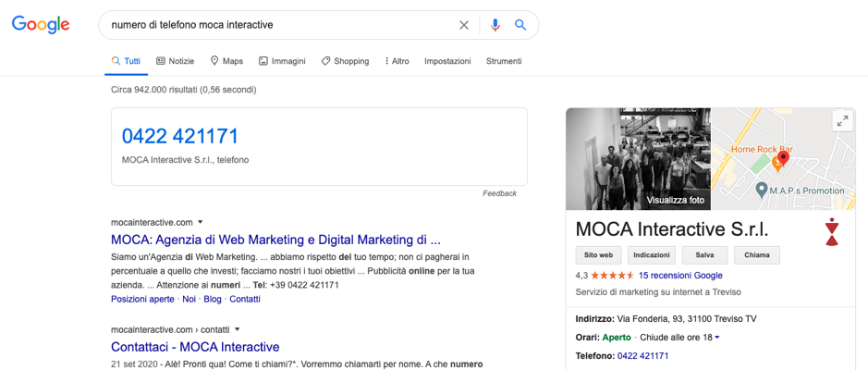Click the Chiama button
868x370 pixels.
pyautogui.click(x=757, y=255)
